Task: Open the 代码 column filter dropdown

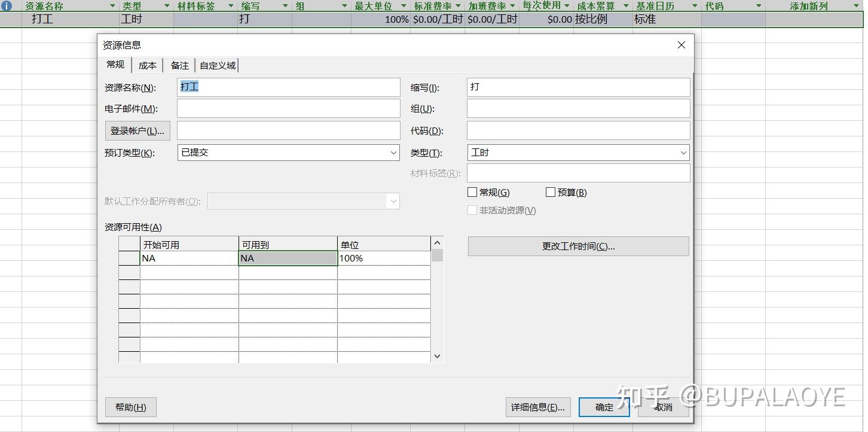Action: [x=759, y=6]
